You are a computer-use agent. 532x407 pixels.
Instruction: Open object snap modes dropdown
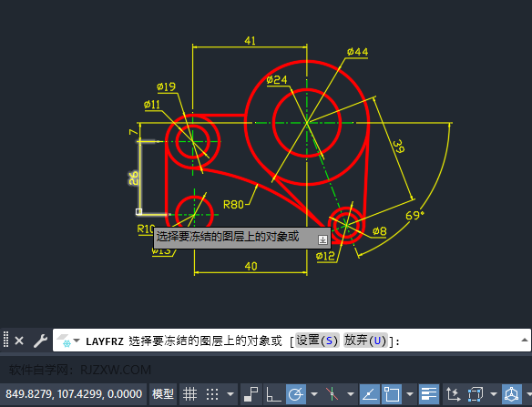tap(410, 394)
